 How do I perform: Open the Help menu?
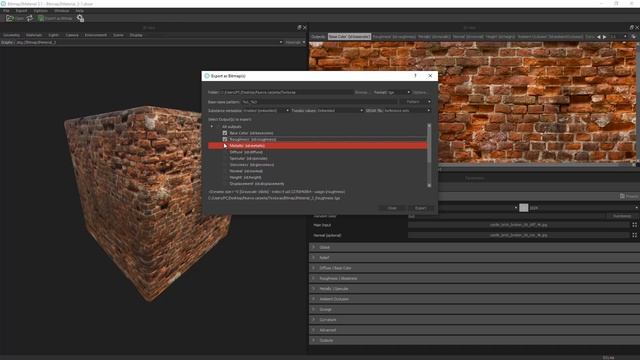[80, 11]
